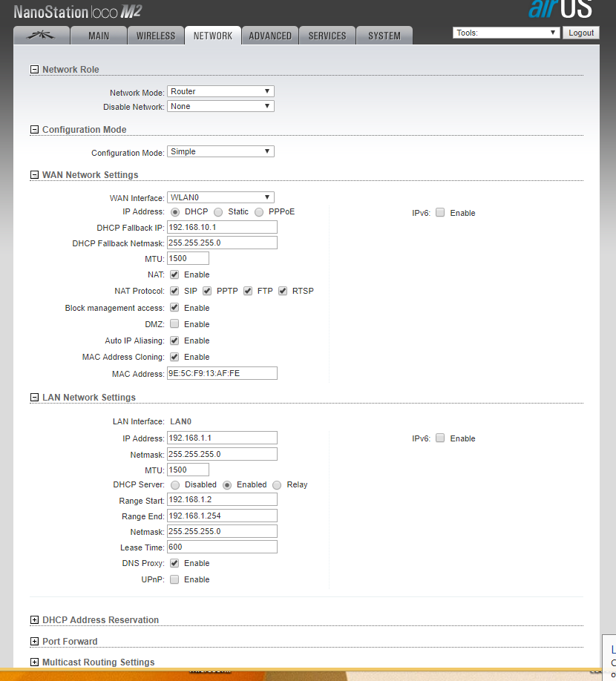Enable IPv6 in LAN Network Settings
The width and height of the screenshot is (616, 681).
click(440, 438)
